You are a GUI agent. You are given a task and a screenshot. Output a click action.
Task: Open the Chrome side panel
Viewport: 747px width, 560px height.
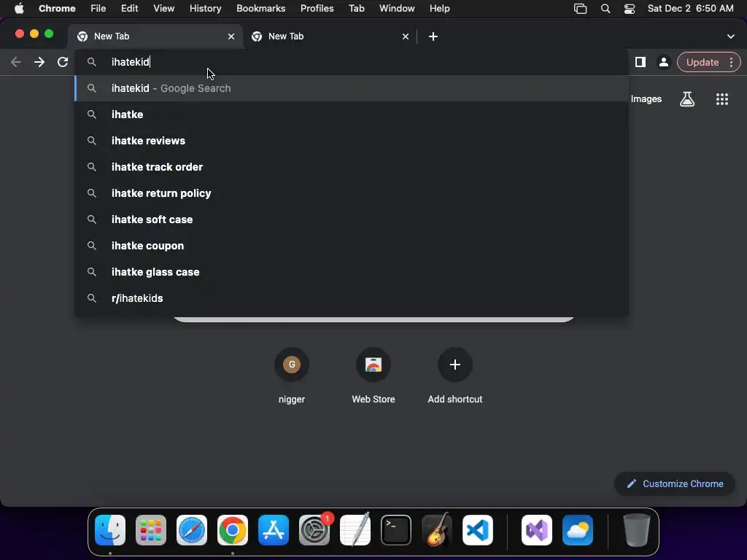(640, 62)
